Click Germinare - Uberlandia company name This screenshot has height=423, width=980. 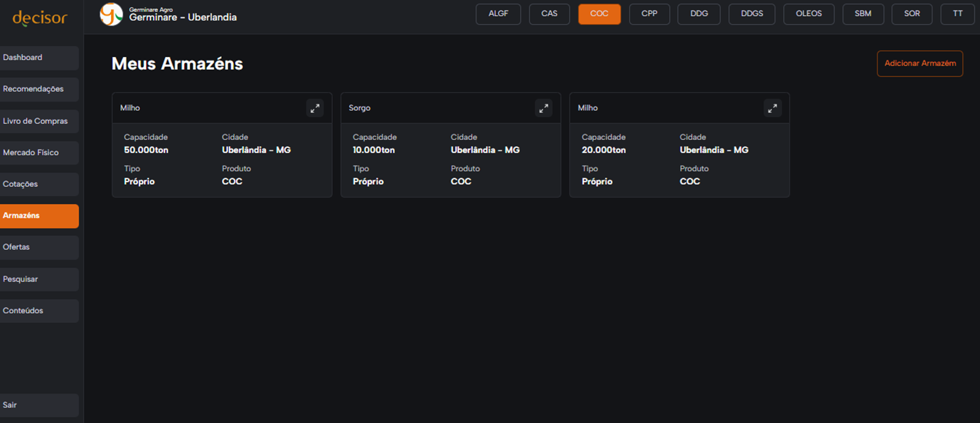183,18
